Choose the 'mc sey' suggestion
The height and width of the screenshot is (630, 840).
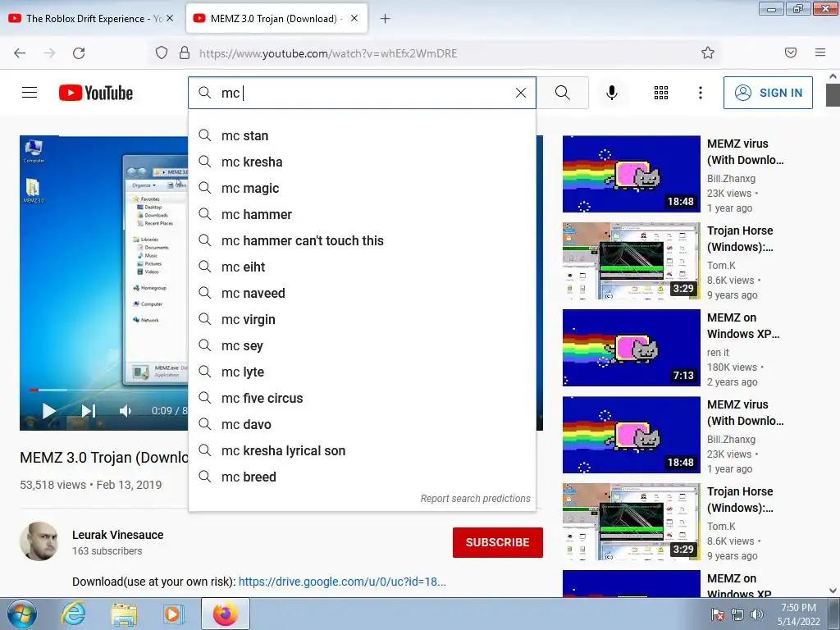pyautogui.click(x=362, y=345)
